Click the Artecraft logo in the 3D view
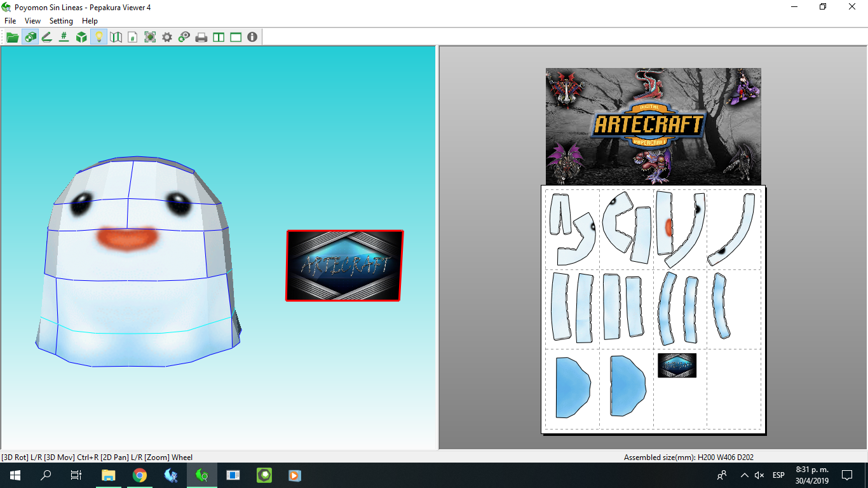This screenshot has height=488, width=868. pos(344,266)
